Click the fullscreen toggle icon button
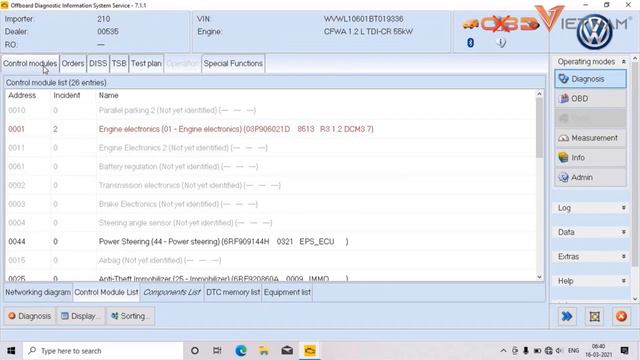Image resolution: width=640 pixels, height=360 pixels. tap(594, 316)
